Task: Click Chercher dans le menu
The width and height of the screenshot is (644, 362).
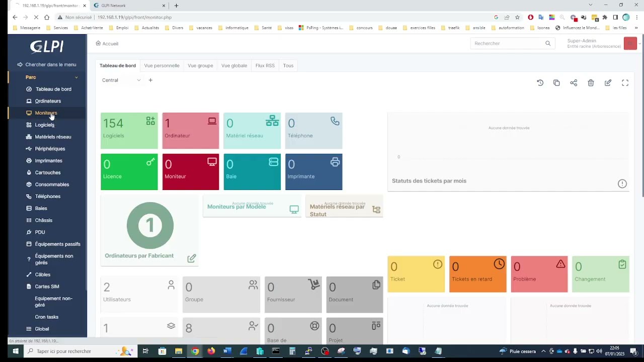Action: click(x=47, y=64)
